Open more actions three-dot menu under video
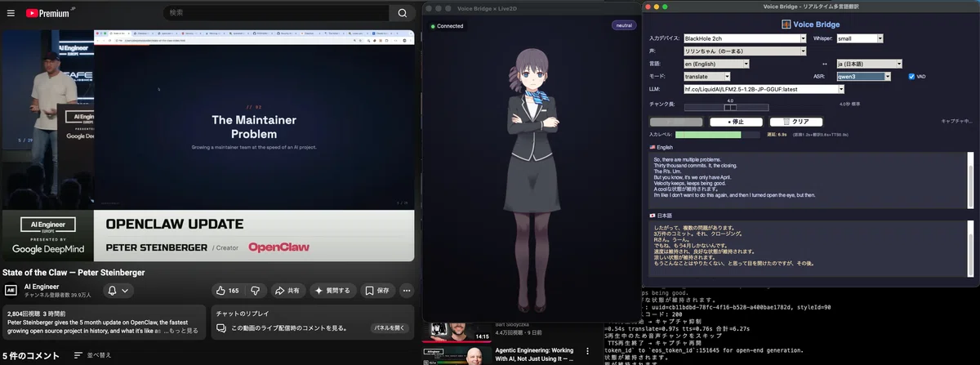Viewport: 980px width, 365px height. 408,290
